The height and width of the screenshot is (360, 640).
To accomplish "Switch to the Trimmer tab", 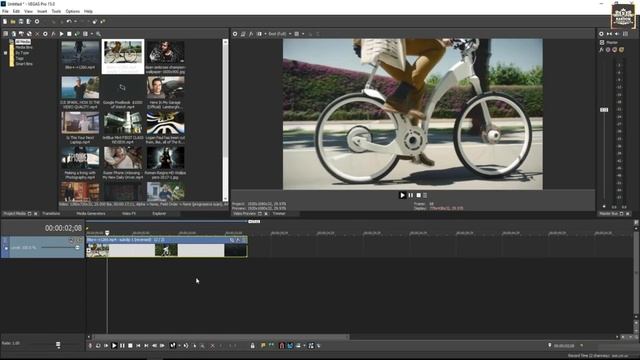I will (x=279, y=213).
